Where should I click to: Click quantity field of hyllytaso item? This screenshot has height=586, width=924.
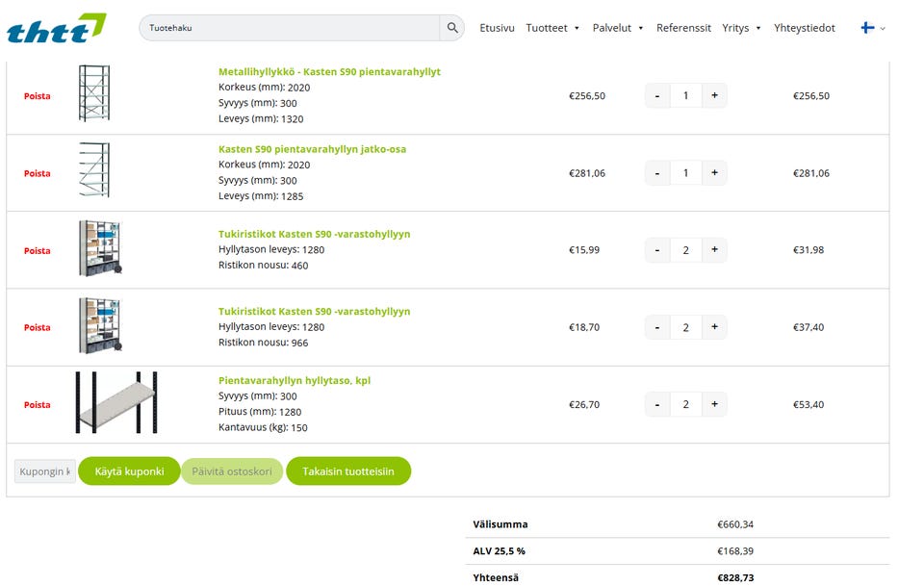(686, 404)
